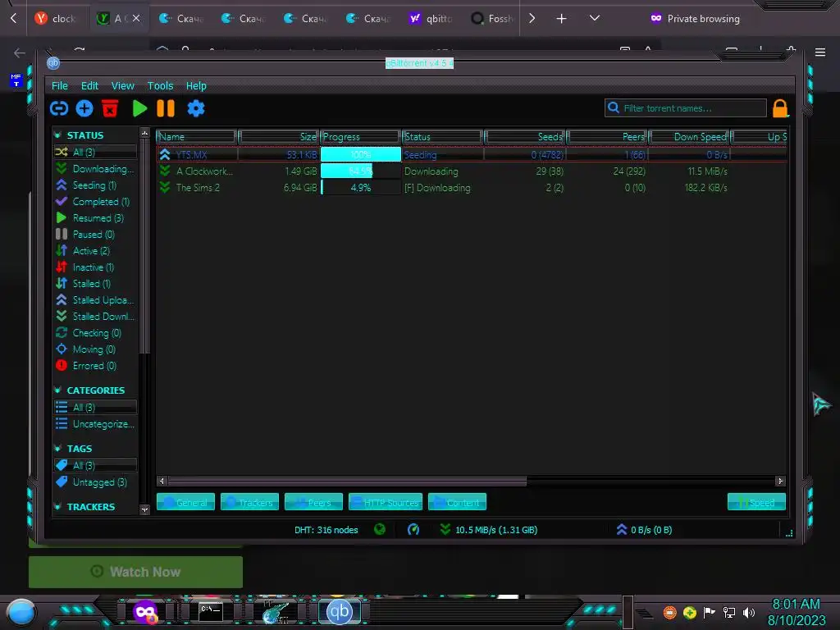840x630 pixels.
Task: Select the Active (2) filter
Action: [95, 251]
